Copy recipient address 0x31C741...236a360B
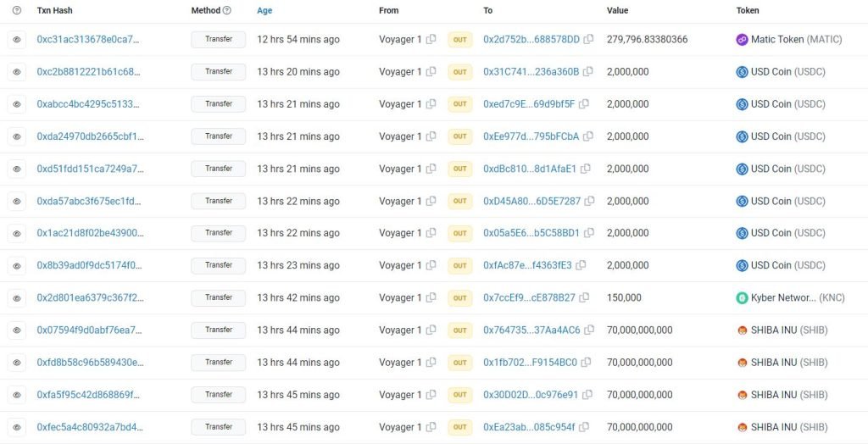Image resolution: width=868 pixels, height=444 pixels. point(588,71)
